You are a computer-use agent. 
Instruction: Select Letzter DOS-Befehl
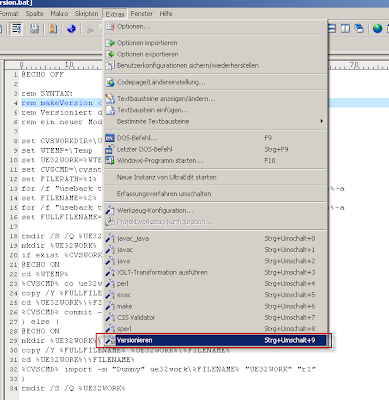click(x=216, y=149)
